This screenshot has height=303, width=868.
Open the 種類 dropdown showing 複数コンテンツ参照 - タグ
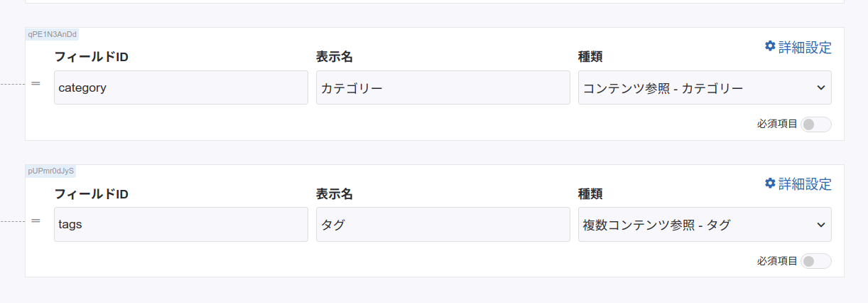(696, 225)
